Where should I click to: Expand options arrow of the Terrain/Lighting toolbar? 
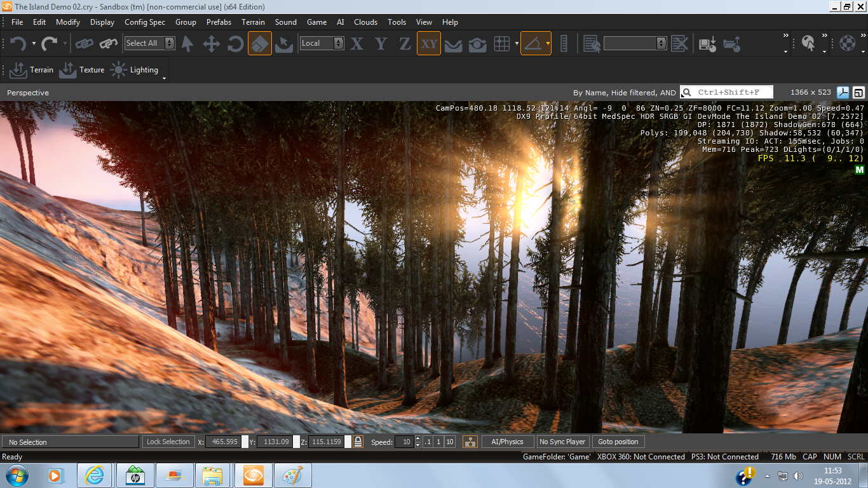coord(164,78)
